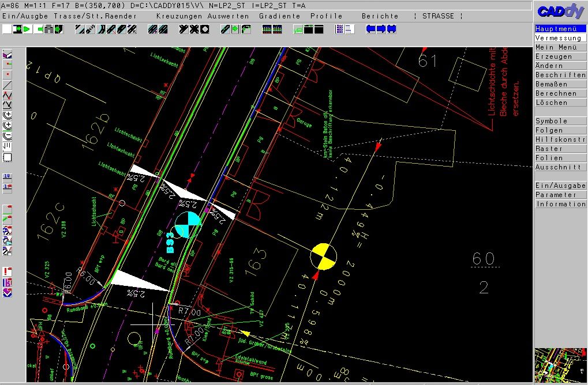Select the red zigzag polyline tool
The height and width of the screenshot is (385, 588).
[x=8, y=95]
